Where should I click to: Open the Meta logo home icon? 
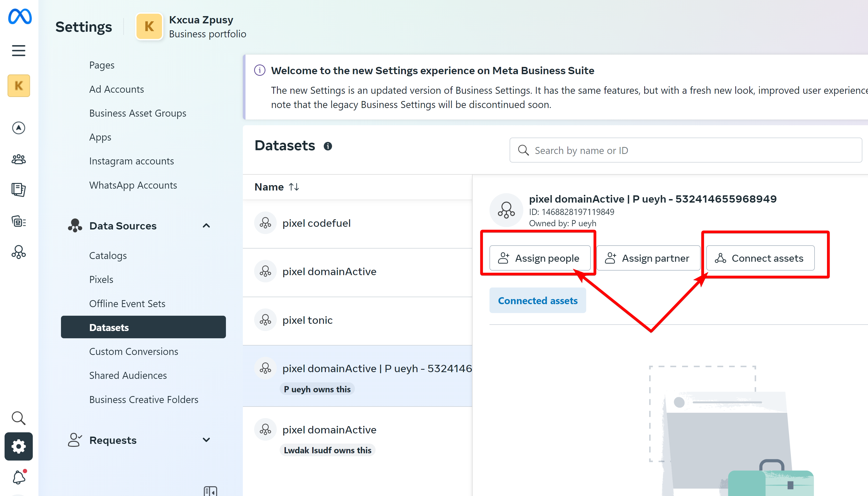[x=20, y=16]
